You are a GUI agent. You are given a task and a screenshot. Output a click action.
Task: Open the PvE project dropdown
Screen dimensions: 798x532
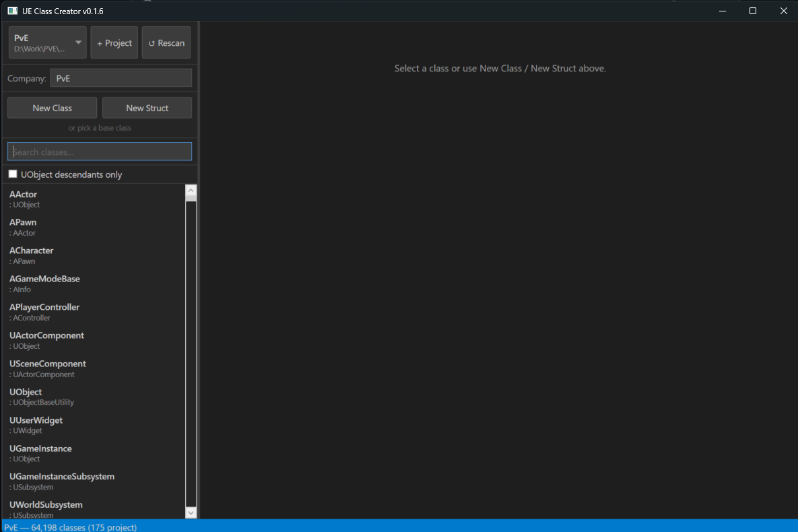point(47,43)
